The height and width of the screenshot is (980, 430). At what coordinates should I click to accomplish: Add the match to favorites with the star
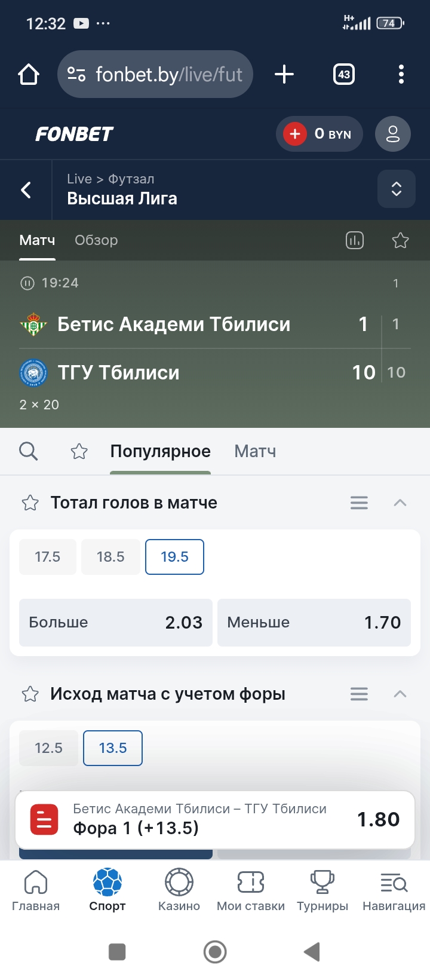click(x=400, y=240)
